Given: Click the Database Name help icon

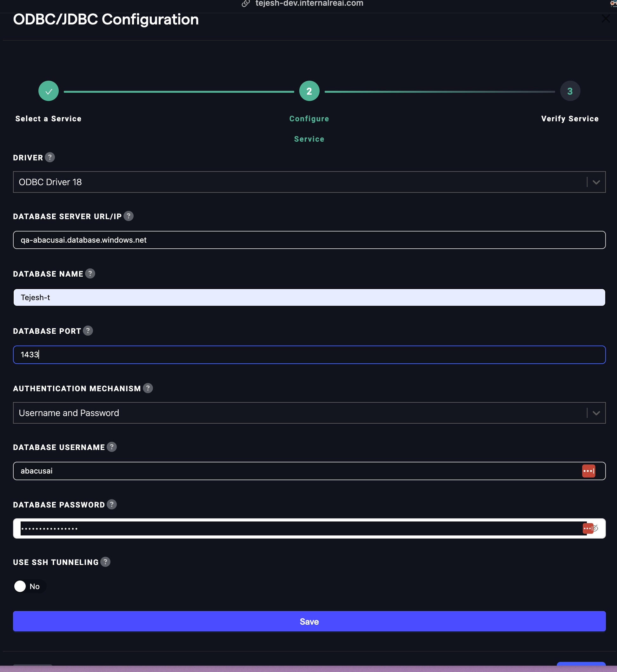Looking at the screenshot, I should pyautogui.click(x=90, y=273).
